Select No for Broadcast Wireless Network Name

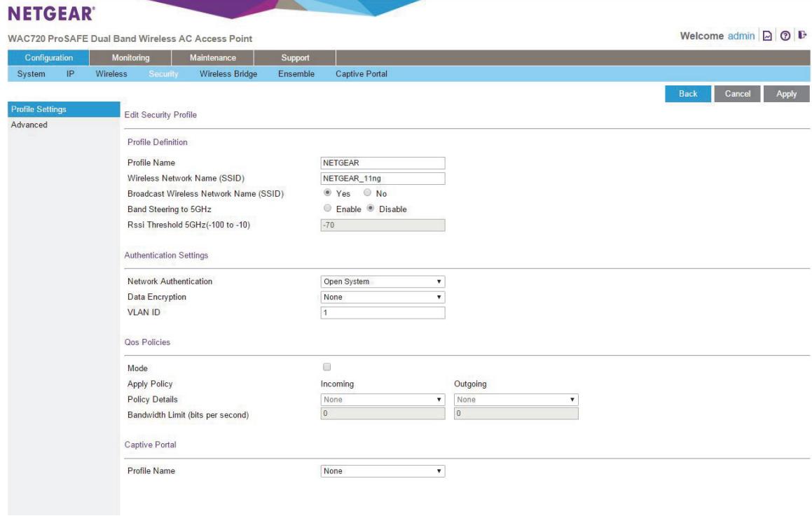(367, 193)
